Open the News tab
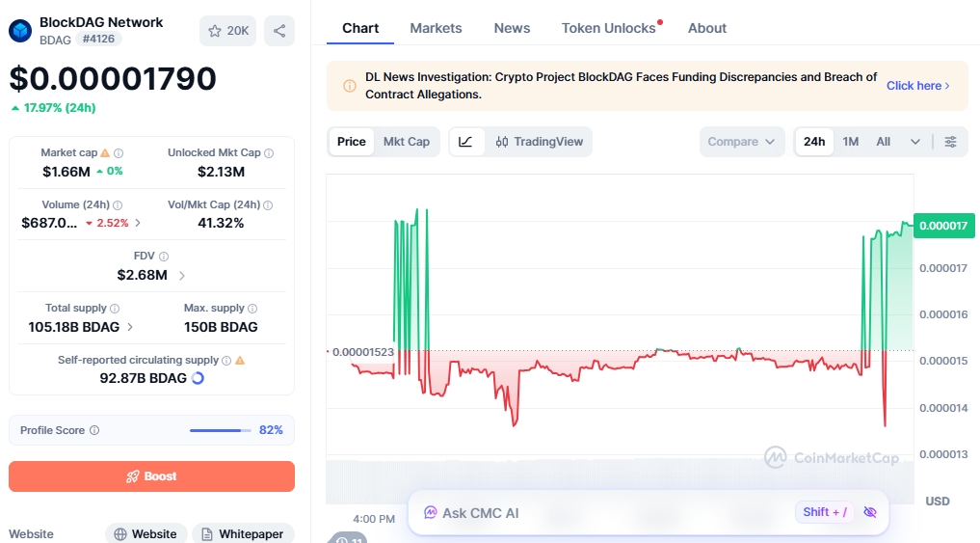Screen dimensions: 980x543 coord(512,28)
